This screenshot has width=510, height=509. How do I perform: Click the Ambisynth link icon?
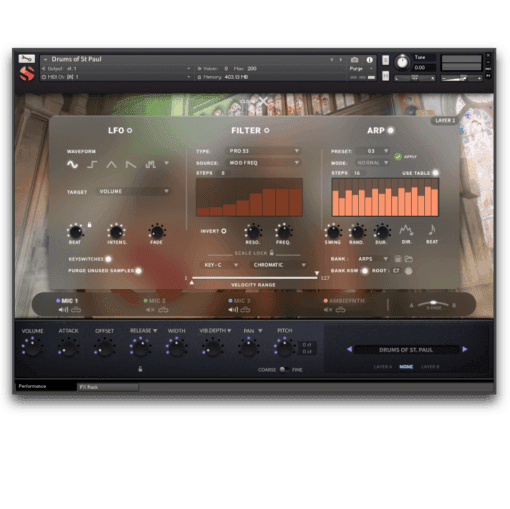(341, 310)
